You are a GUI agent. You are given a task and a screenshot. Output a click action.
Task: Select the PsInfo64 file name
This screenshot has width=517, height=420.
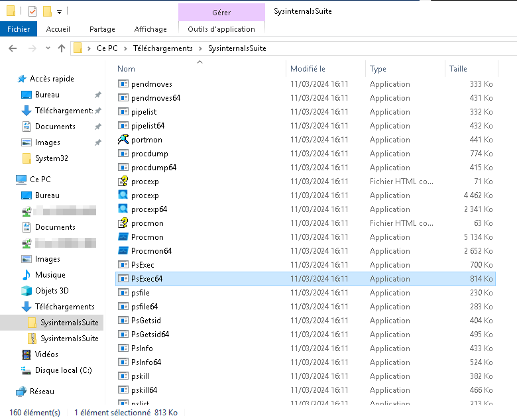point(146,362)
